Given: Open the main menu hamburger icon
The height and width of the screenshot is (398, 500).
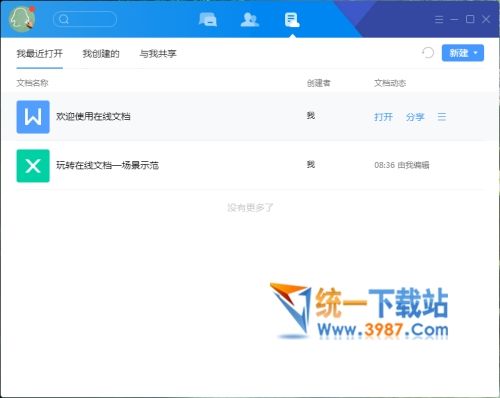Looking at the screenshot, I should pos(439,19).
